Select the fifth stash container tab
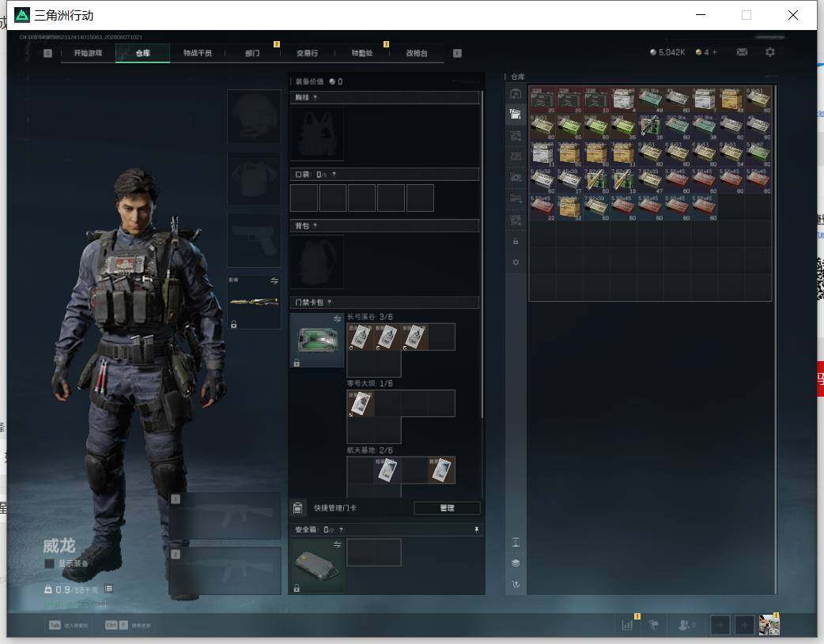This screenshot has width=824, height=644. pyautogui.click(x=516, y=178)
